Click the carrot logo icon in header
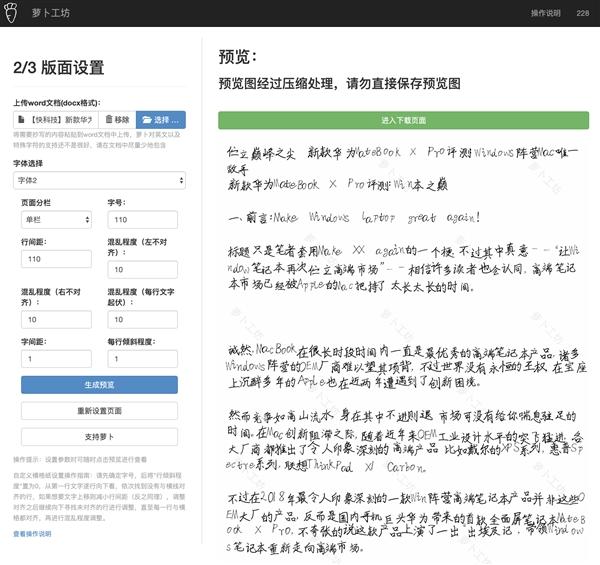Viewport: 600px width, 565px height. click(x=11, y=13)
